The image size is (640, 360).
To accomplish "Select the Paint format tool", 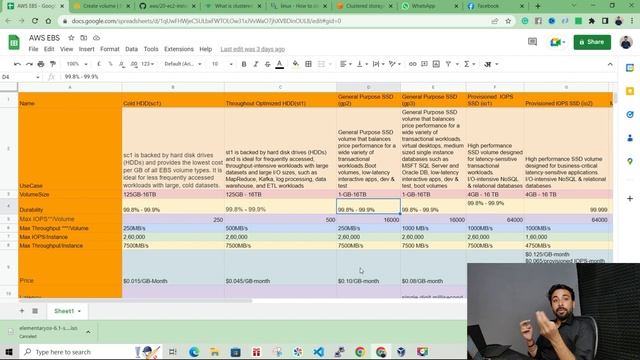I will click(53, 64).
